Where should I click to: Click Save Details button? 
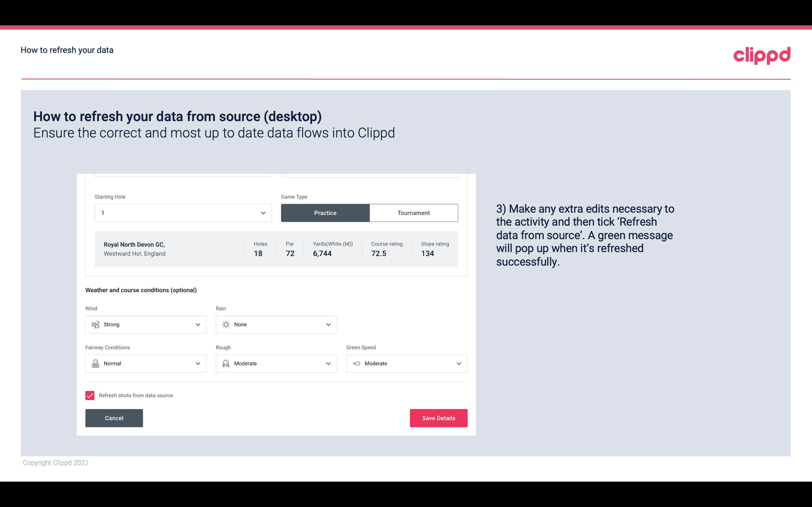(438, 418)
